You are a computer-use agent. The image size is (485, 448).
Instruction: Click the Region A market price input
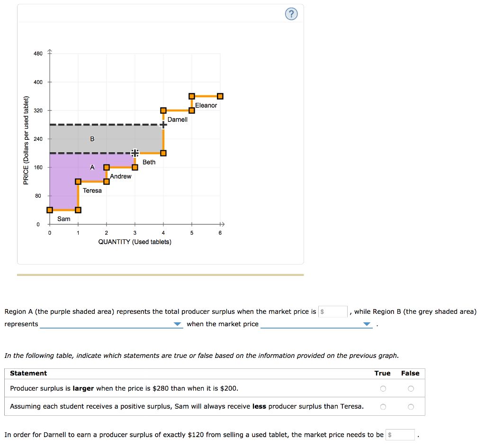tap(333, 311)
